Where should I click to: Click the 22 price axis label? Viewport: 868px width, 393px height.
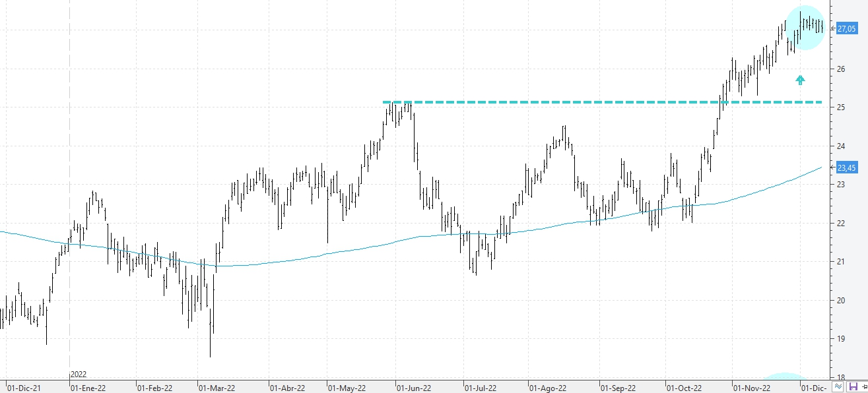point(842,224)
